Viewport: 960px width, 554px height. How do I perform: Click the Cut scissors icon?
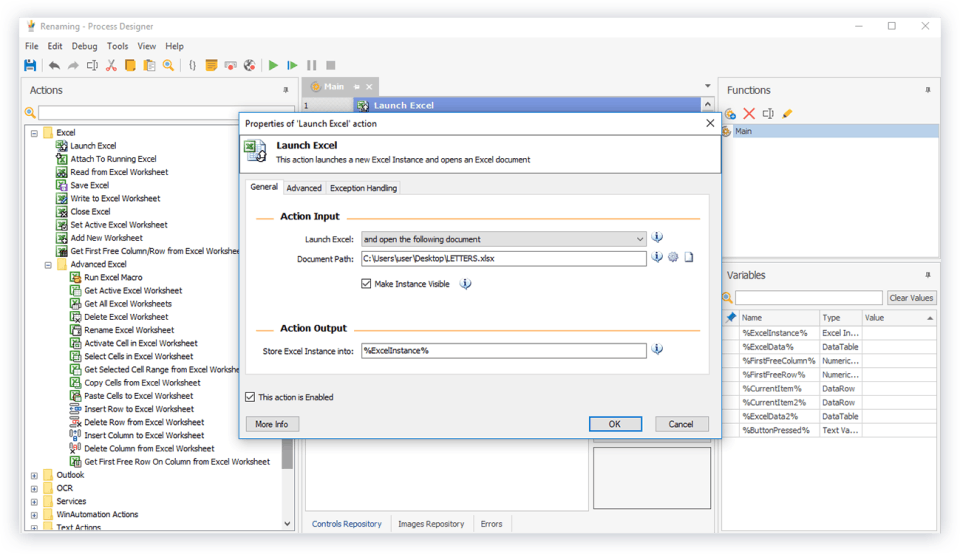pos(111,65)
